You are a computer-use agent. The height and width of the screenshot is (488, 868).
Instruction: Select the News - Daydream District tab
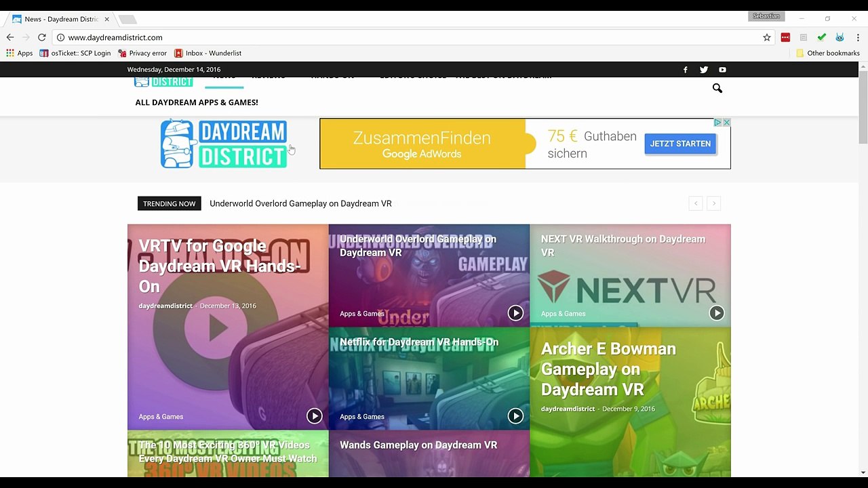(61, 19)
